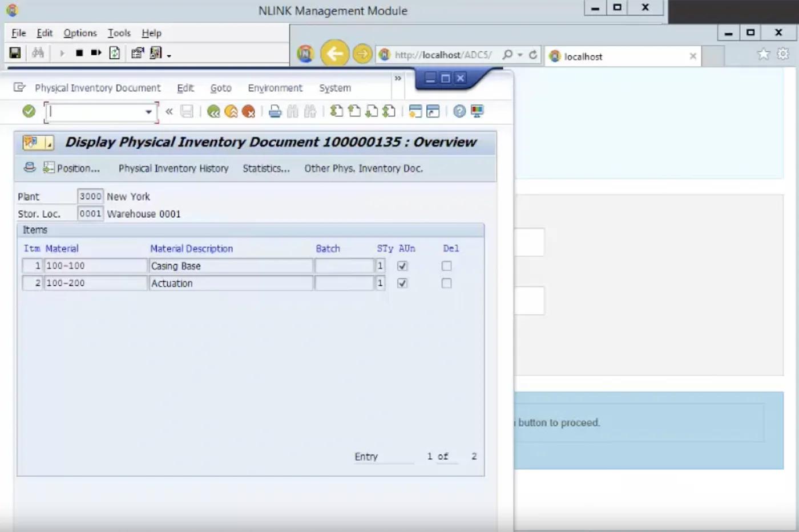799x532 pixels.
Task: Open the NLINK Options menu
Action: point(80,33)
